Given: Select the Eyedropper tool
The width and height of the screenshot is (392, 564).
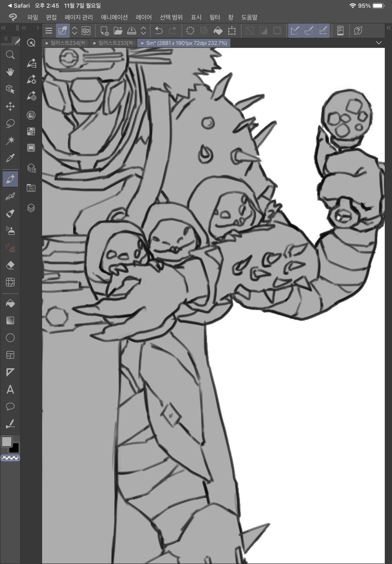Looking at the screenshot, I should [10, 158].
